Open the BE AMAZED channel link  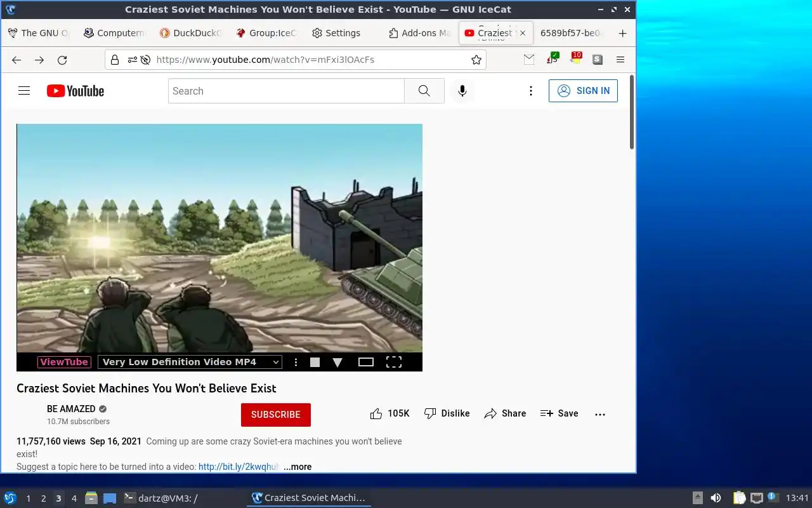point(71,409)
